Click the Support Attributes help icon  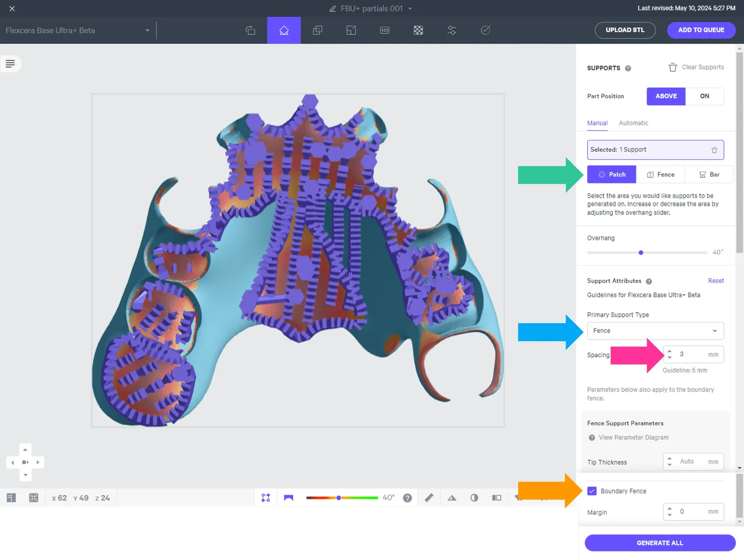(649, 282)
